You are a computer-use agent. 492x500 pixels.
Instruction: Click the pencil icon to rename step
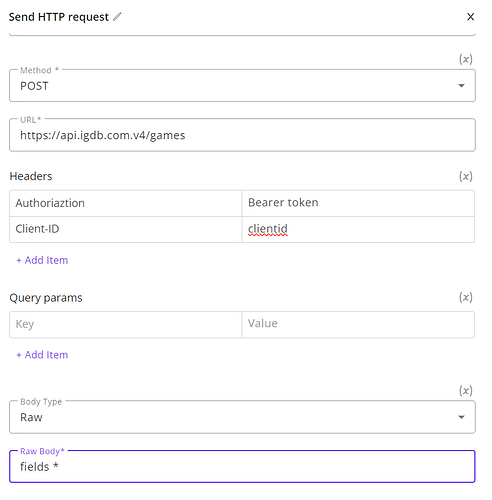click(117, 17)
